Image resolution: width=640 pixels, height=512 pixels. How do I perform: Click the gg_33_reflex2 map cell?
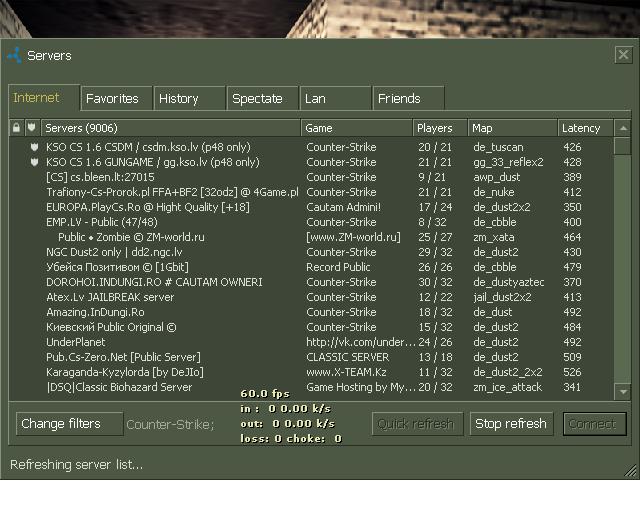click(x=508, y=163)
